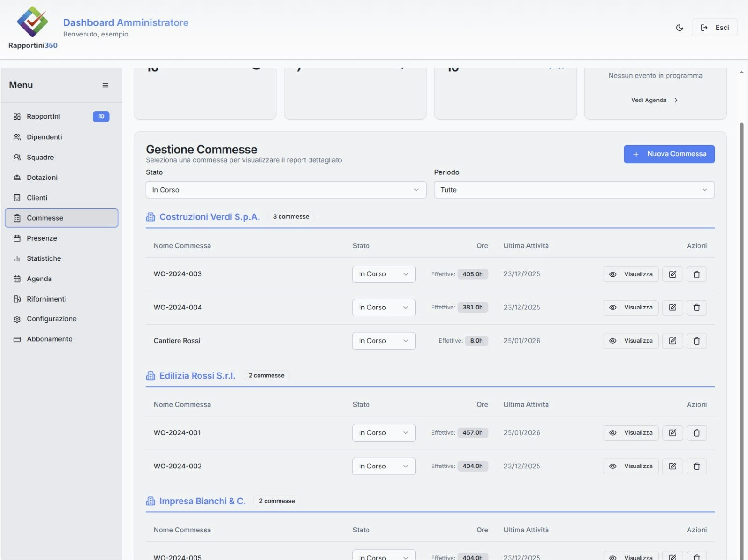
Task: Collapse the sidebar using the hamburger icon
Action: click(x=105, y=85)
